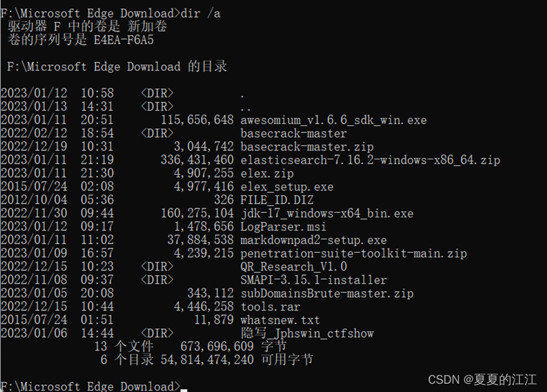This screenshot has height=392, width=547.
Task: Click the LogParser.msi filename
Action: pos(283,227)
